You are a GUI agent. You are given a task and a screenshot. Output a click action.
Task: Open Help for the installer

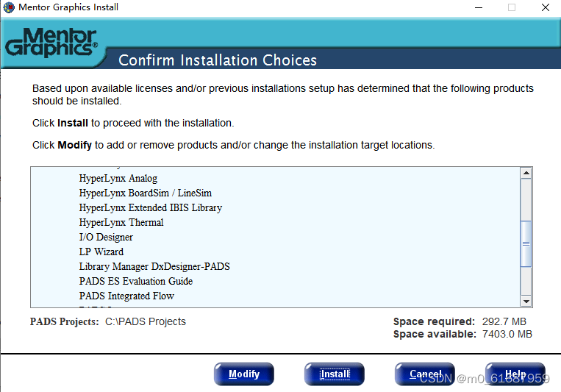pyautogui.click(x=515, y=374)
